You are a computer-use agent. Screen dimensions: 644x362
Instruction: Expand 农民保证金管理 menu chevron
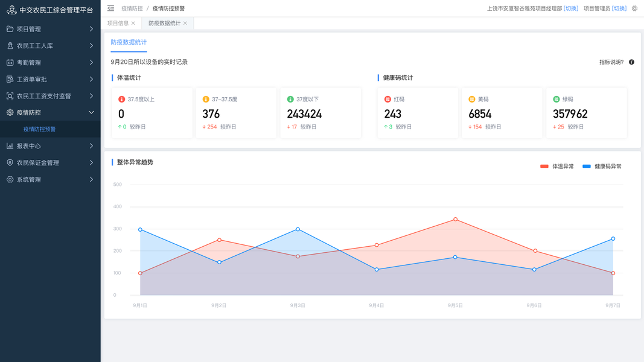(91, 162)
